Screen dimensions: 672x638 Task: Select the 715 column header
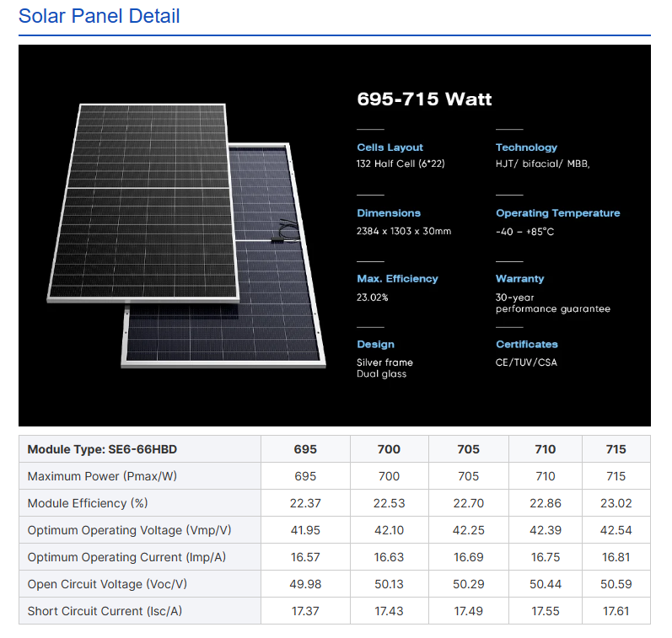tap(616, 449)
